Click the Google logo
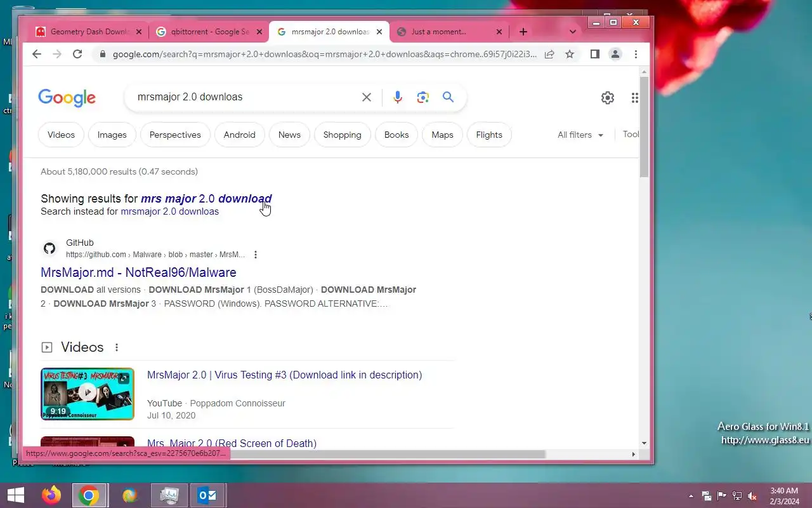This screenshot has height=508, width=812. pos(67,98)
